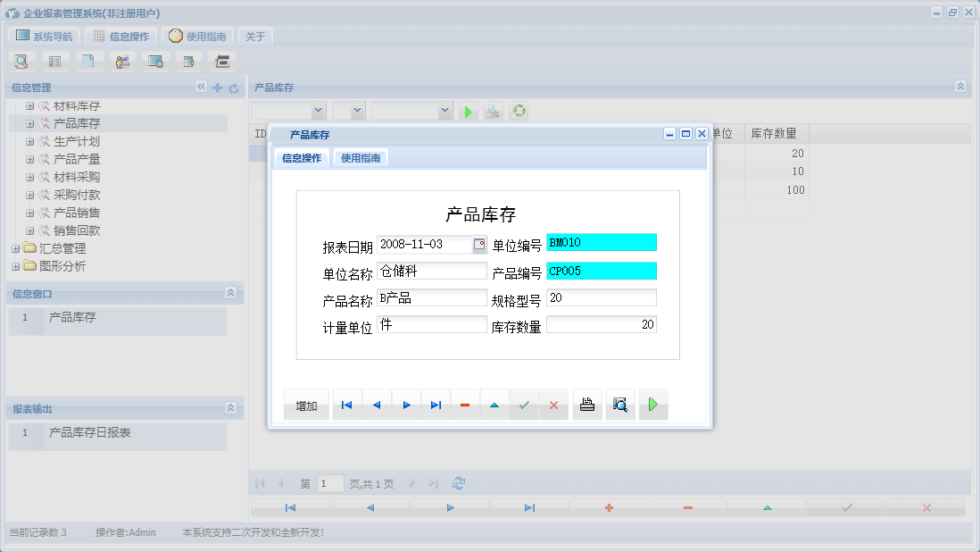Viewport: 980px width, 552px height.
Task: Click the page number input box
Action: [330, 483]
